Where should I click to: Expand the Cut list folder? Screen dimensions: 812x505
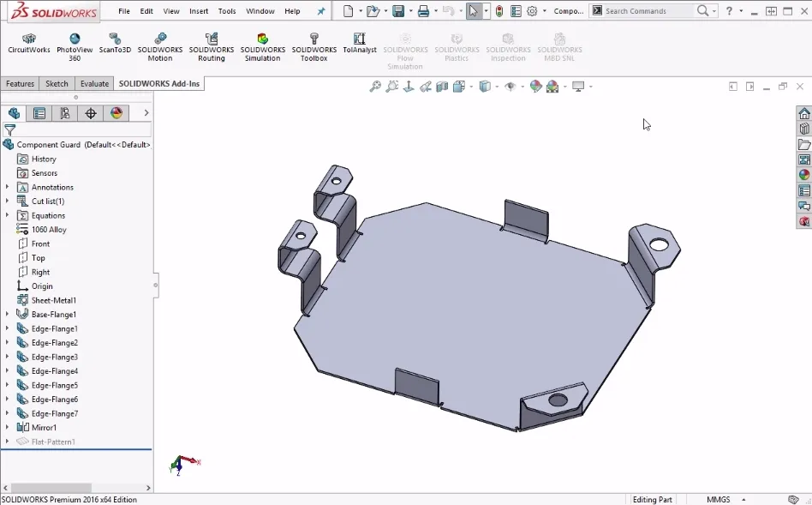7,201
